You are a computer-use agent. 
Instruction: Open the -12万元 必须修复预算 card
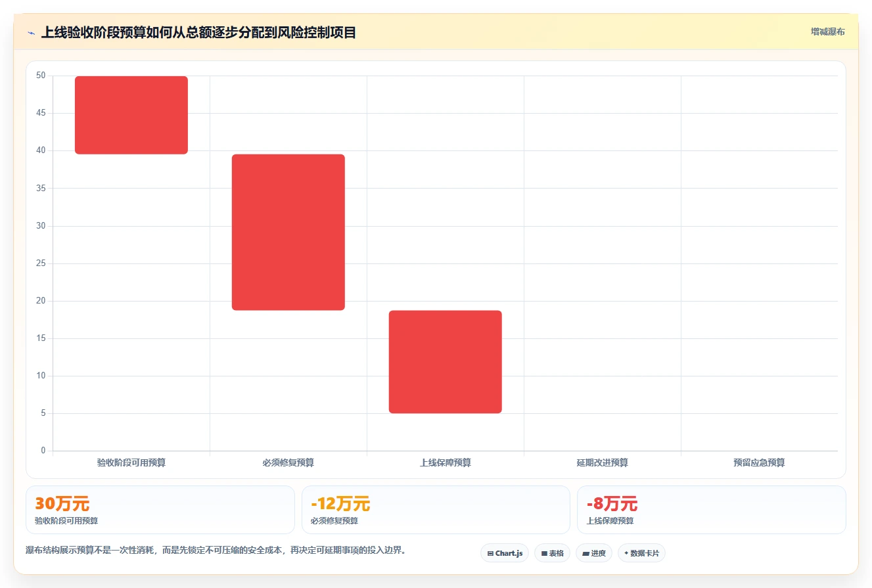436,510
